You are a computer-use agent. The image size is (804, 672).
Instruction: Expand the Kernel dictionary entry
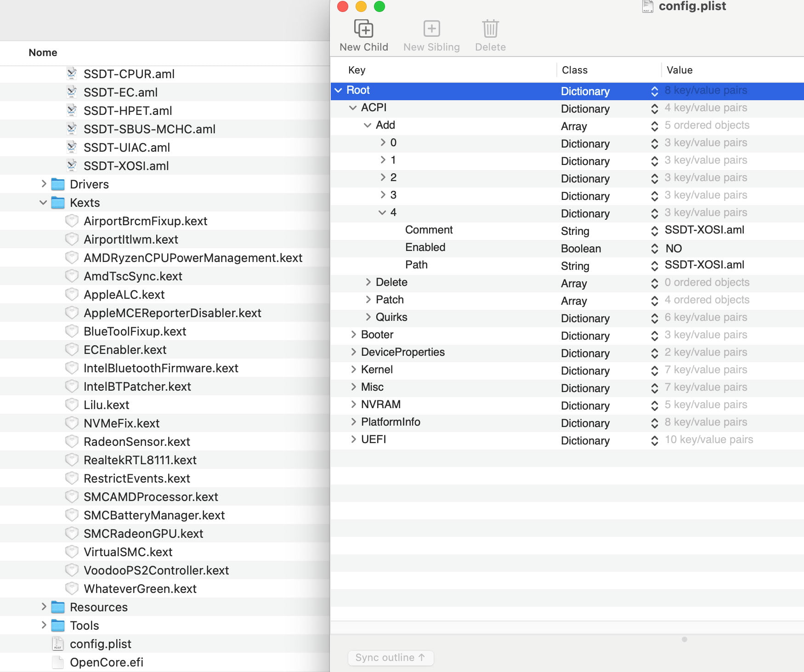tap(353, 370)
